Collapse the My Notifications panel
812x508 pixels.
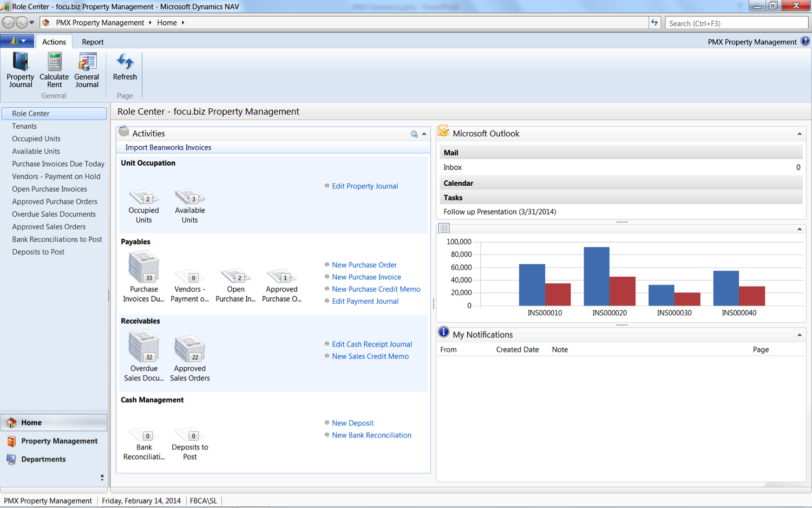pos(799,335)
